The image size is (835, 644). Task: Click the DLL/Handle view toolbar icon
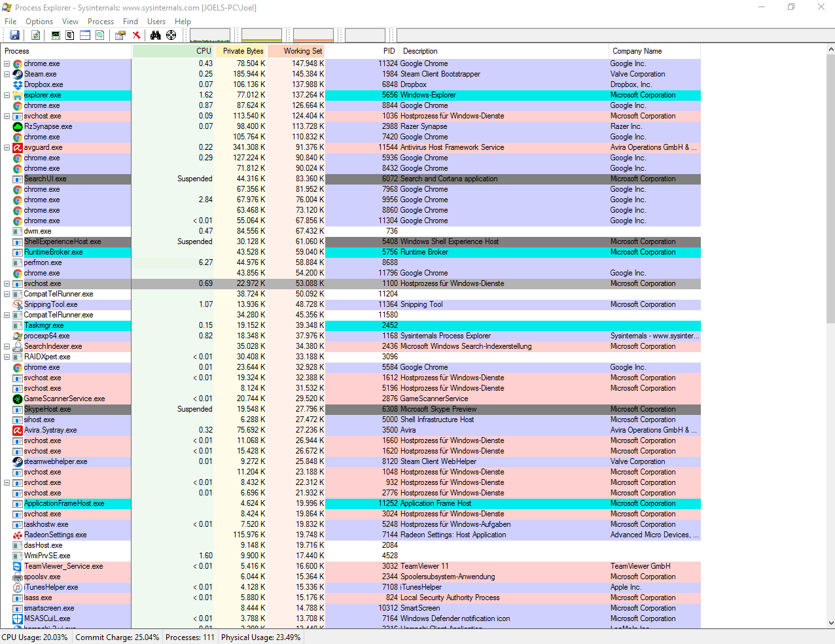tap(100, 35)
